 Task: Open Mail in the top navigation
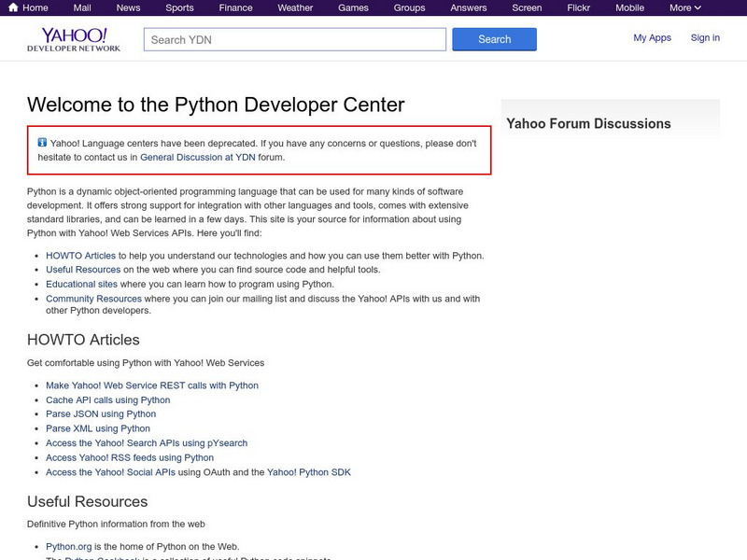82,7
